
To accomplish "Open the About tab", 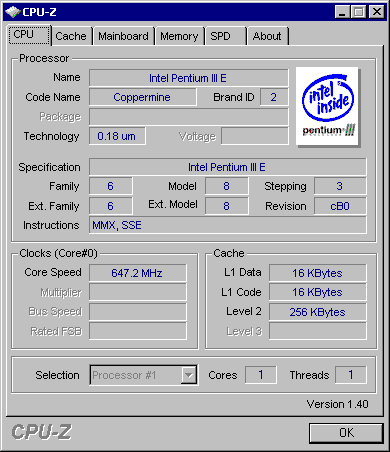I will (x=267, y=36).
